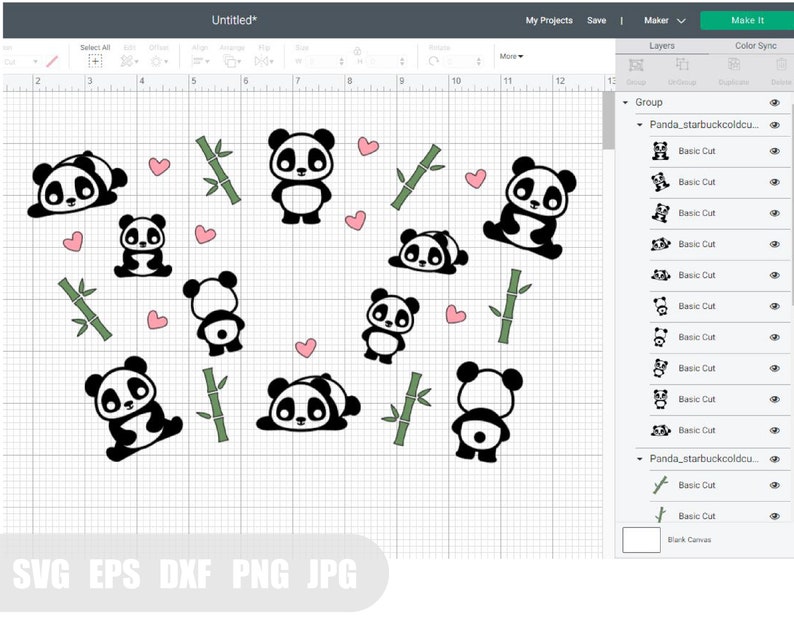This screenshot has height=635, width=794.
Task: Open My Projects
Action: coord(549,20)
